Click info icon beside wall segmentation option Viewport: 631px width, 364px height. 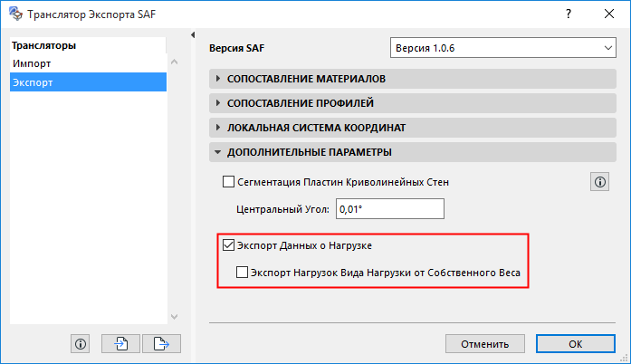coord(599,182)
